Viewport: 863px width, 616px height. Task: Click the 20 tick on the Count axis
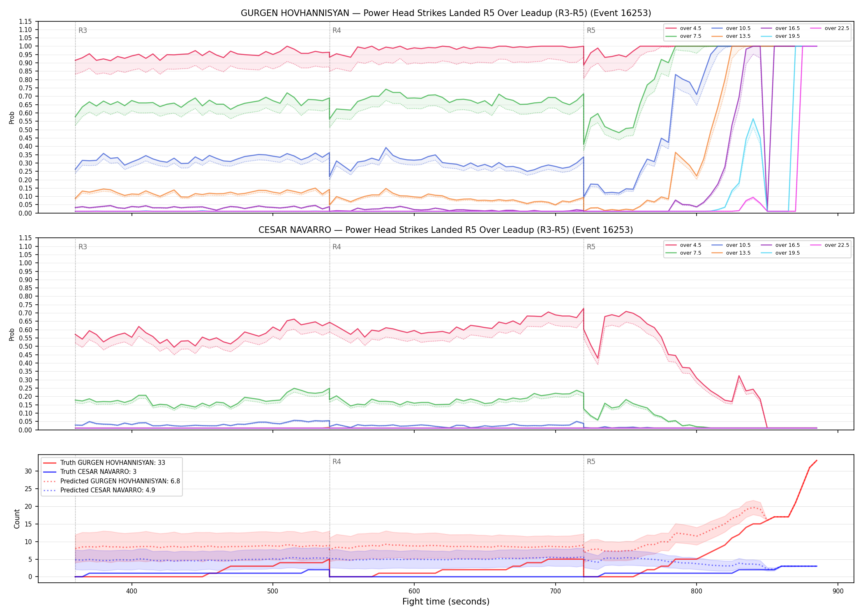[x=28, y=506]
